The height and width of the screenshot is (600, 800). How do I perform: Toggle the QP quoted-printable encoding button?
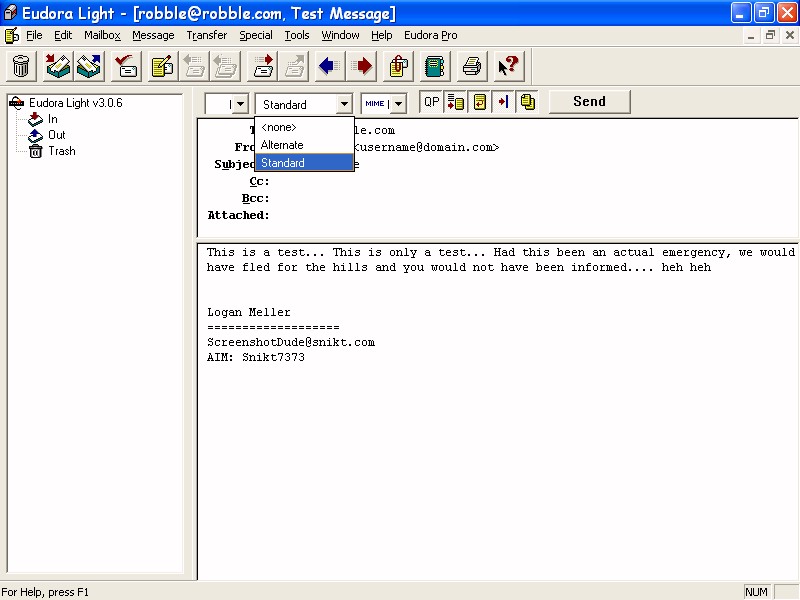(x=432, y=102)
